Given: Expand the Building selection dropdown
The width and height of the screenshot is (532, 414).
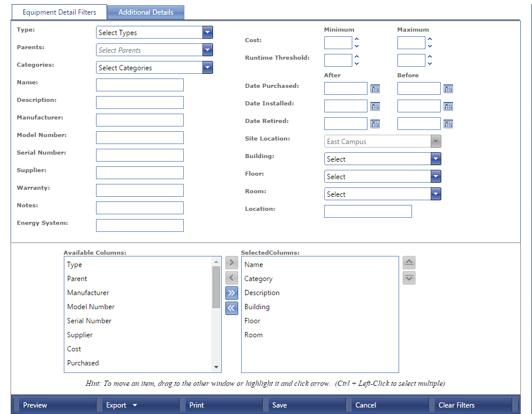Looking at the screenshot, I should tap(435, 159).
